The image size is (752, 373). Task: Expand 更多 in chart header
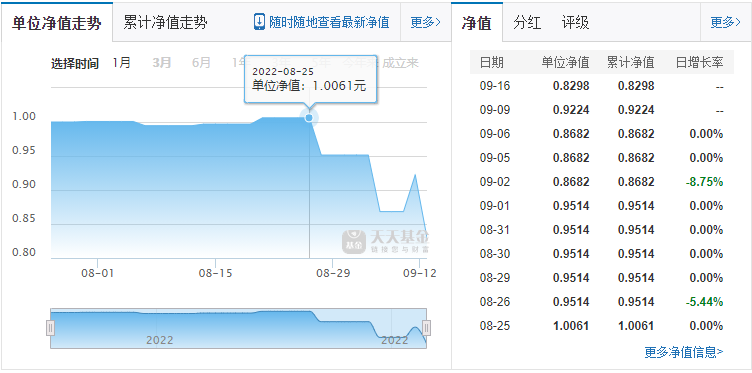(425, 22)
